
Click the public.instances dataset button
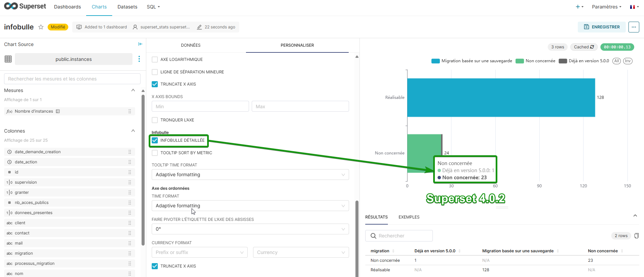click(x=74, y=59)
